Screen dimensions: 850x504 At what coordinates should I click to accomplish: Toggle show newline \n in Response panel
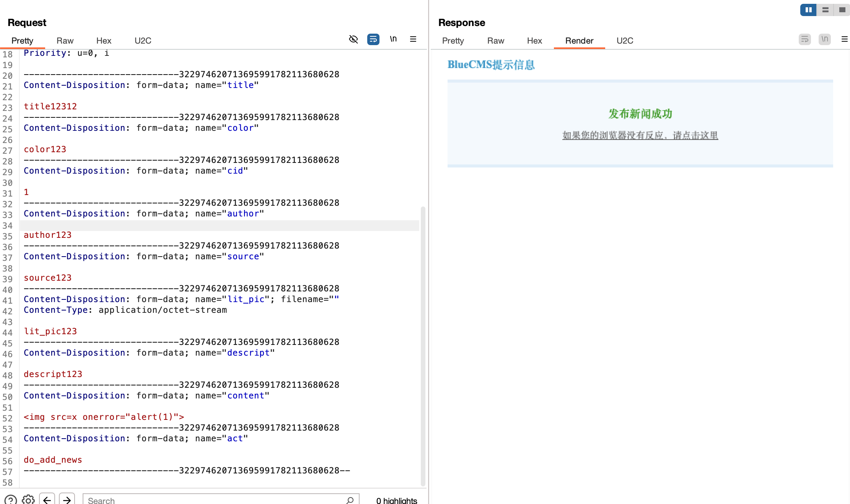[x=825, y=39]
